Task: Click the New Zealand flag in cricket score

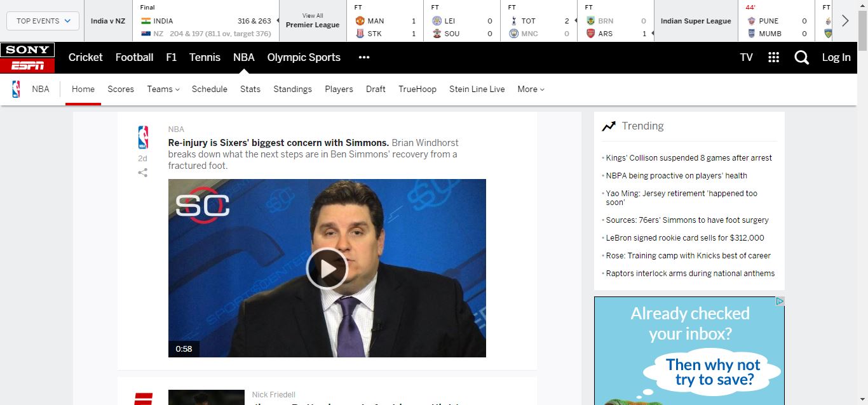Action: click(146, 34)
